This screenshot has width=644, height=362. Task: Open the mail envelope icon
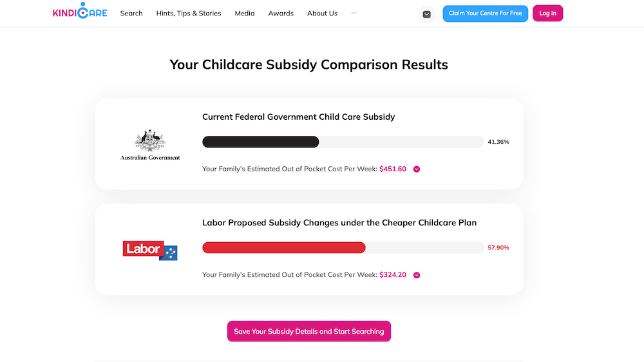click(426, 14)
